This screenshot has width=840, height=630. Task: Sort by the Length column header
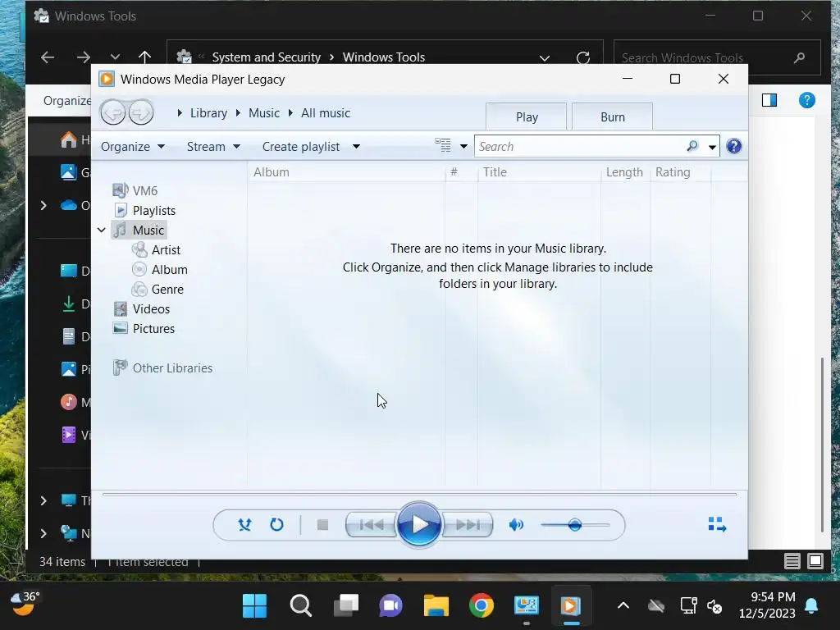[x=625, y=172]
